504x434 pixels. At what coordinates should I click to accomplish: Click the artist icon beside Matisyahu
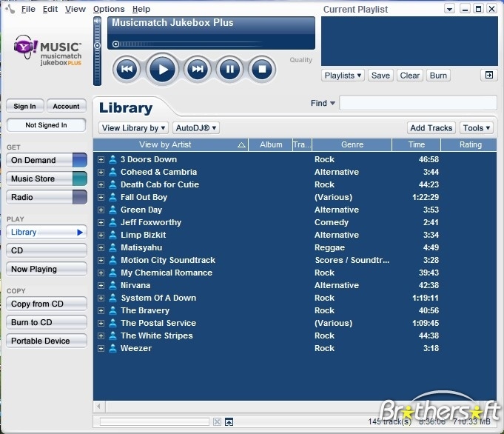point(112,247)
